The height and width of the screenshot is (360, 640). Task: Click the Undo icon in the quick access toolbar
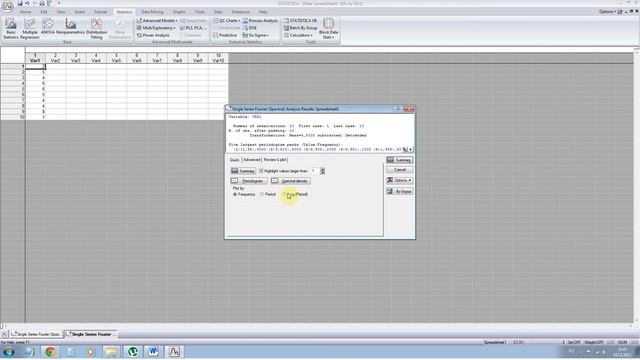[x=27, y=3]
